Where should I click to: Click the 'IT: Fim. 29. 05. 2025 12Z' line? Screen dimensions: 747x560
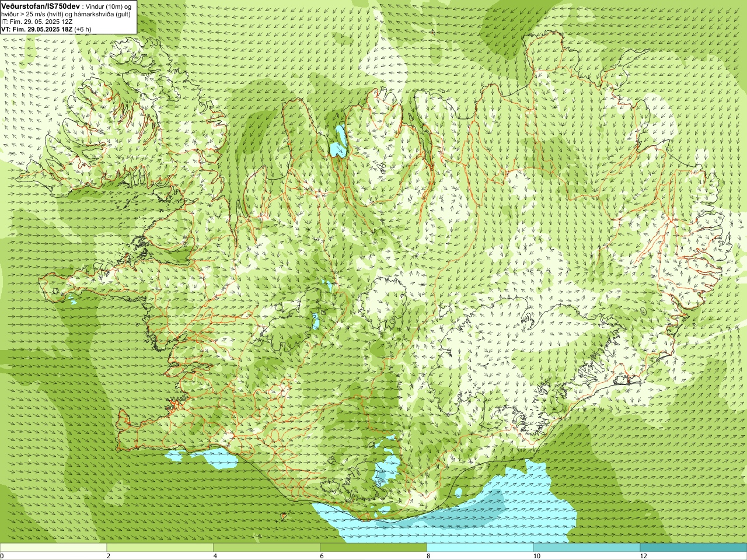[x=37, y=22]
